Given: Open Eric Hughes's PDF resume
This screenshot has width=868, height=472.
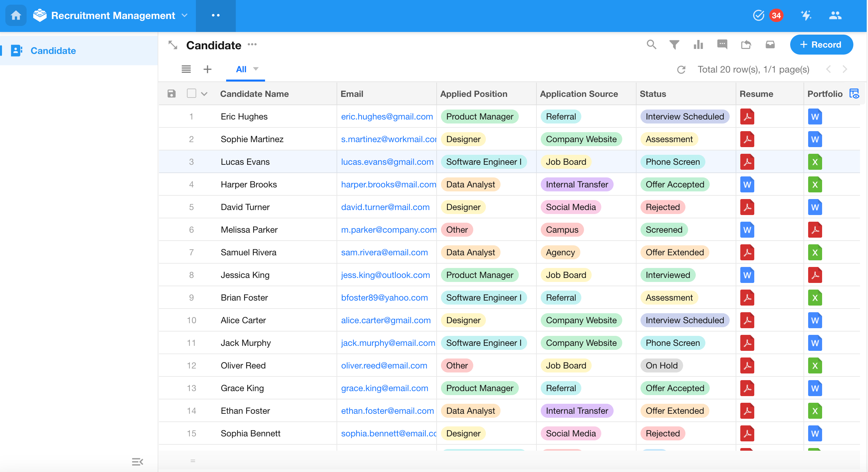Looking at the screenshot, I should tap(747, 117).
